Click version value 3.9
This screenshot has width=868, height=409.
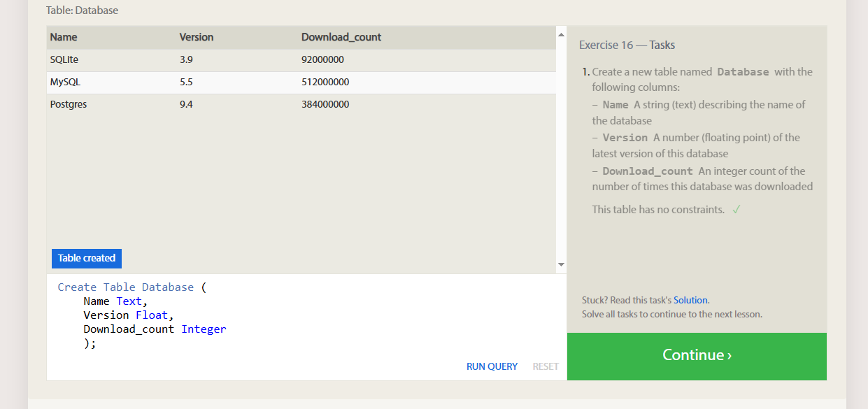186,59
